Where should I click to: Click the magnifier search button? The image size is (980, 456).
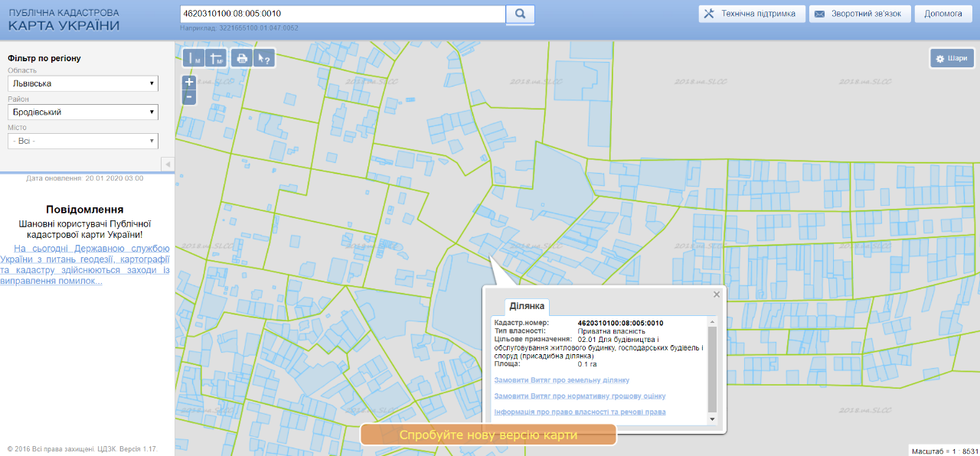(520, 14)
